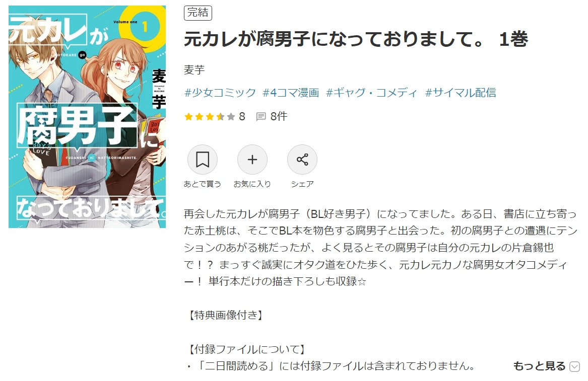
Task: Click the 'あとで買う' label
Action: coord(203,184)
